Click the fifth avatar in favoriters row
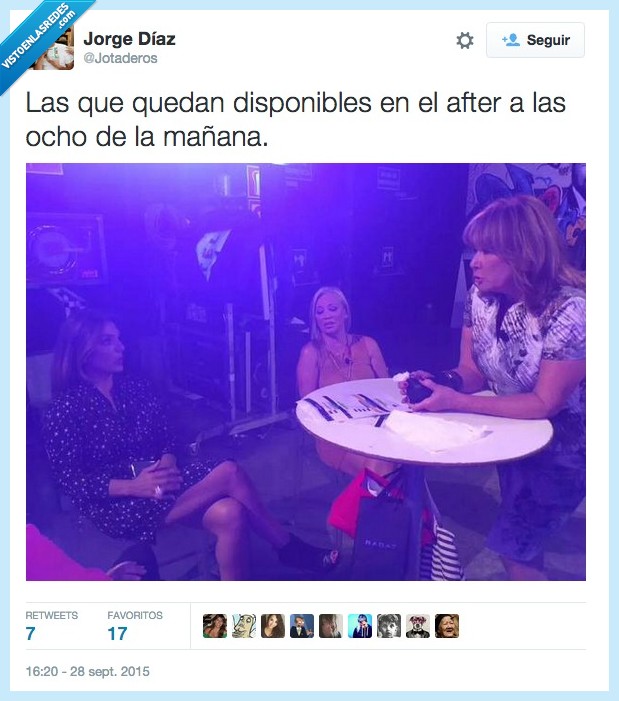 point(331,625)
